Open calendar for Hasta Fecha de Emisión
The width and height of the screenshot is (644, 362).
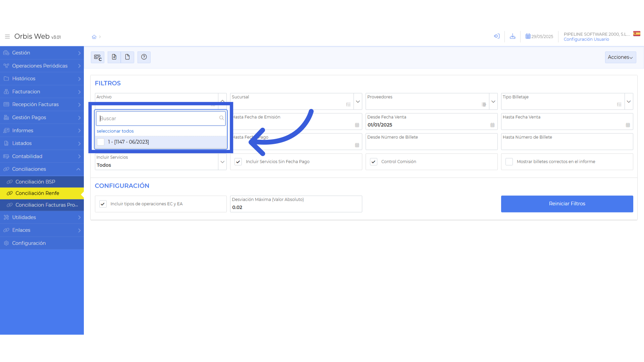[x=357, y=125]
